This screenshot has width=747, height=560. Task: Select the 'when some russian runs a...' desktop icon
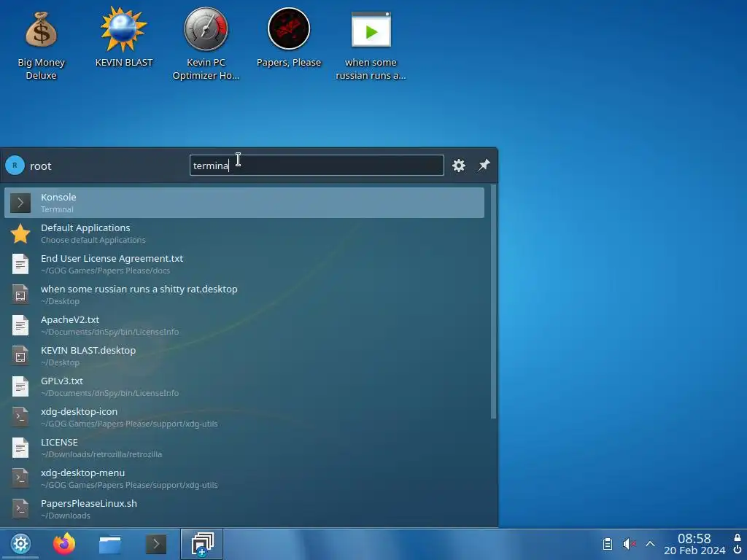click(x=371, y=45)
